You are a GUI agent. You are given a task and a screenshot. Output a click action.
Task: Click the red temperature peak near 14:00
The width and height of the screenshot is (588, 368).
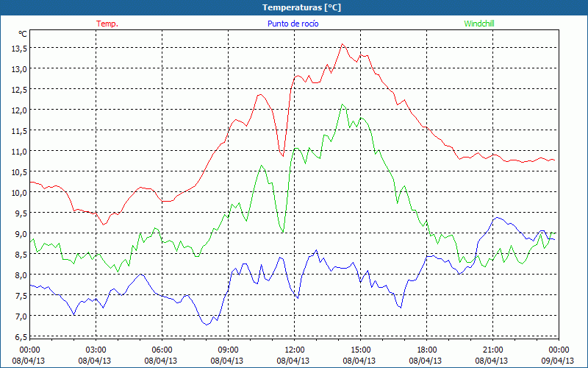point(342,44)
